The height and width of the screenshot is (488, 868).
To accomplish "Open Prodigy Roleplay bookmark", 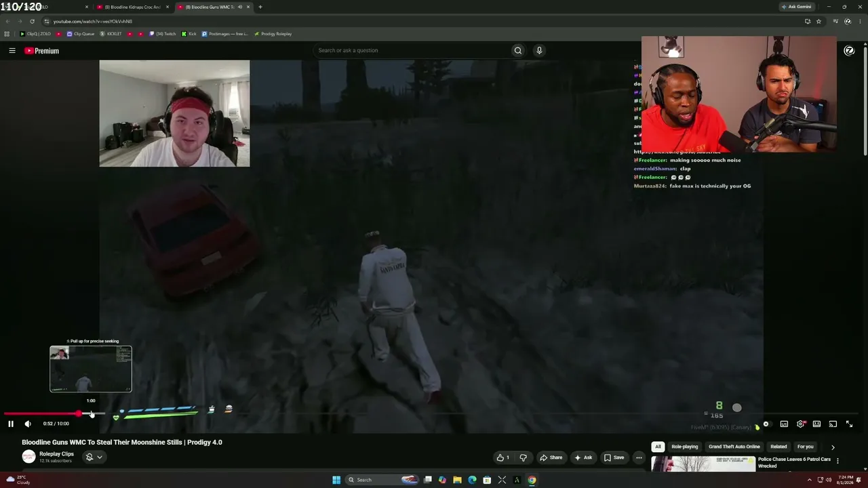I will (273, 34).
